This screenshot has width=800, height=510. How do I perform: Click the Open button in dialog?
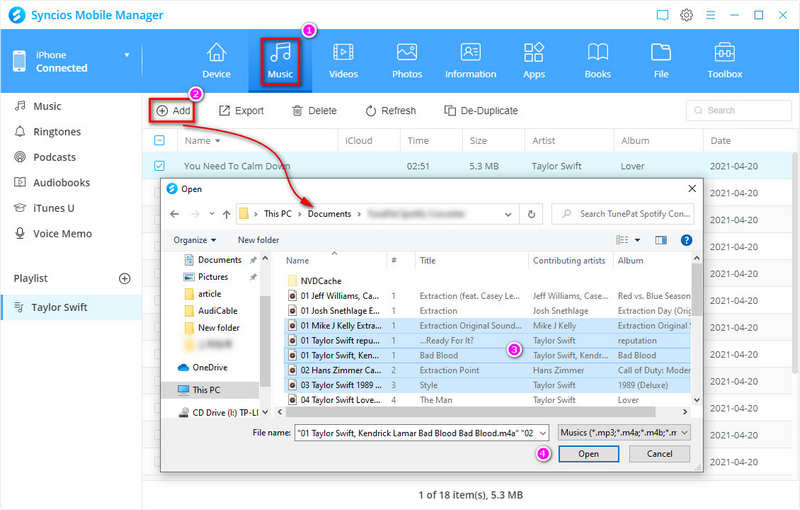[x=588, y=454]
